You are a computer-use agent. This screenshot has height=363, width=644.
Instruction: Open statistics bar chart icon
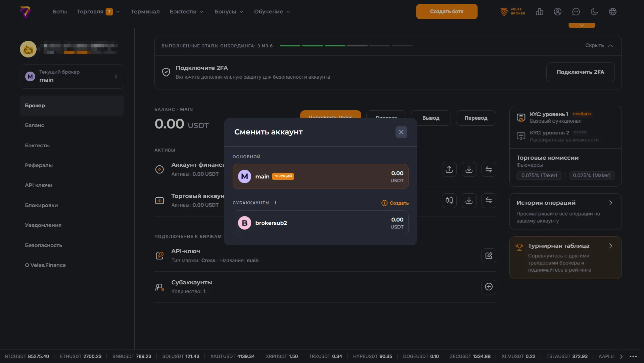[x=539, y=12]
